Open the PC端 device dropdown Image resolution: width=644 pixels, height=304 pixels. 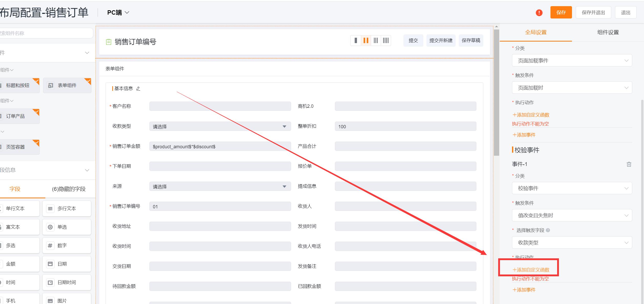[x=118, y=13]
